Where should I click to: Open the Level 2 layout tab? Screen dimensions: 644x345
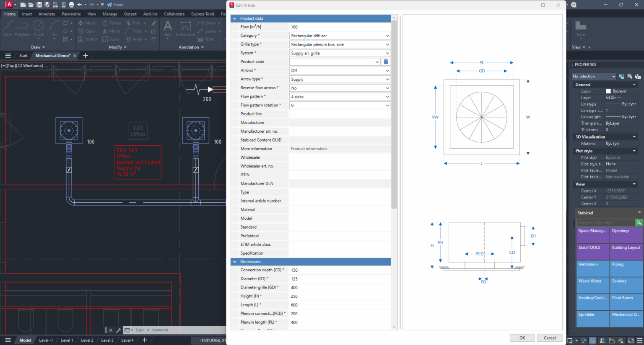point(87,340)
